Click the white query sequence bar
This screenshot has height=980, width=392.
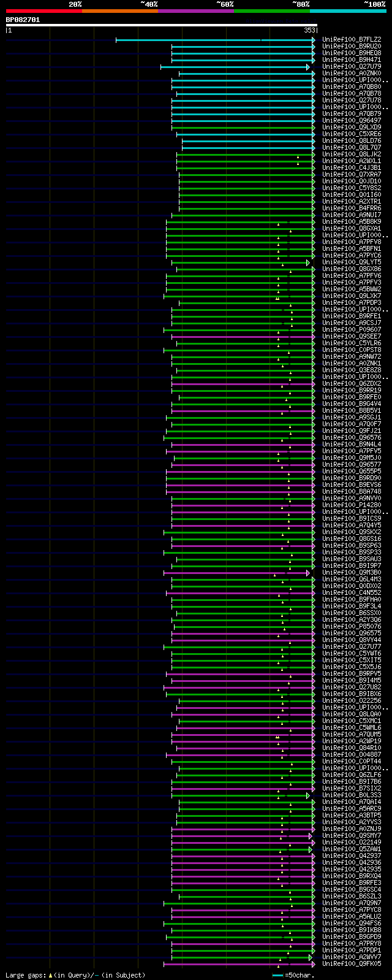tap(162, 25)
